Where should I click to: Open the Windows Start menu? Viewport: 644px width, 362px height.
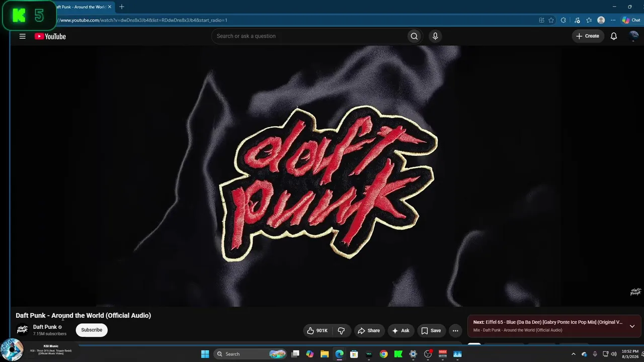tap(205, 354)
